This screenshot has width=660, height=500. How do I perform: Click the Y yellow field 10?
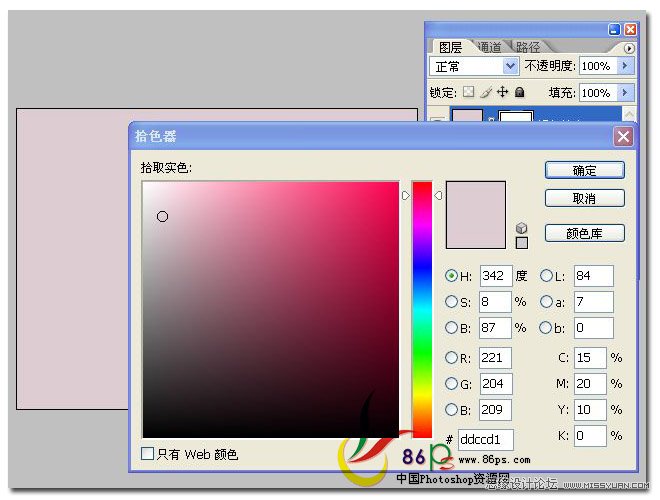[590, 410]
